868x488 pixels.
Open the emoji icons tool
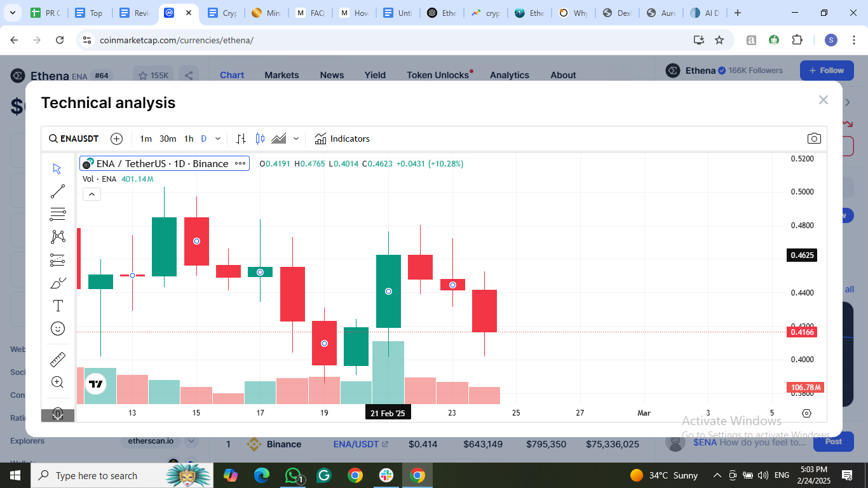[x=57, y=329]
